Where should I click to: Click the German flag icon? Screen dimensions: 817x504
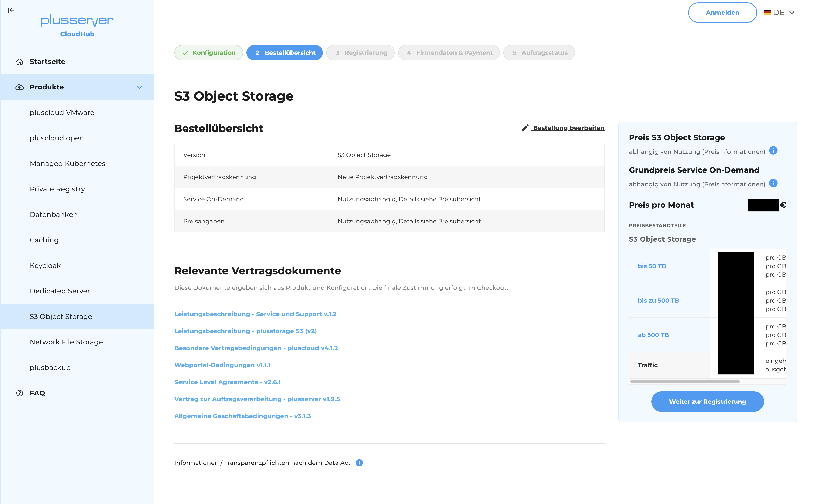pos(767,12)
